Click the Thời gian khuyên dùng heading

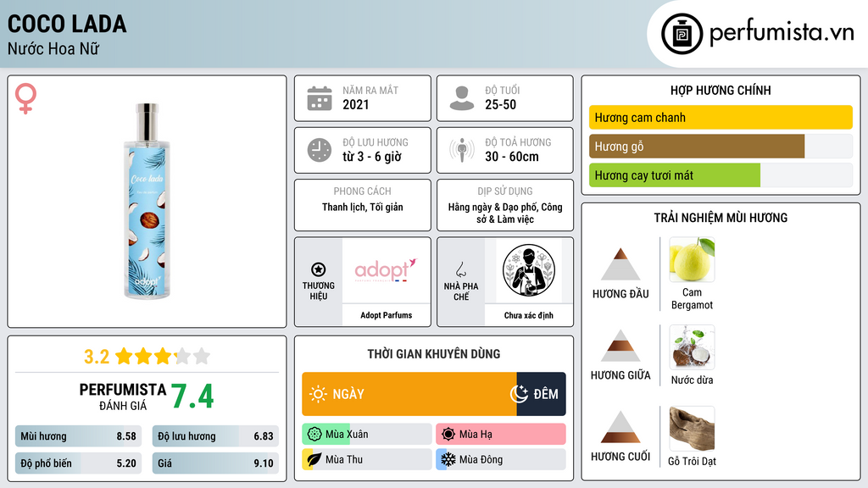pyautogui.click(x=433, y=353)
